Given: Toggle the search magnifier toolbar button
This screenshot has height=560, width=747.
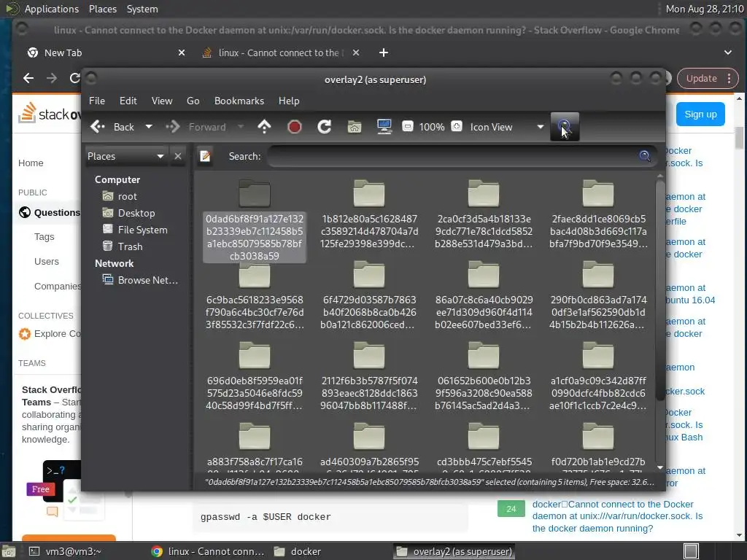Looking at the screenshot, I should pyautogui.click(x=565, y=127).
